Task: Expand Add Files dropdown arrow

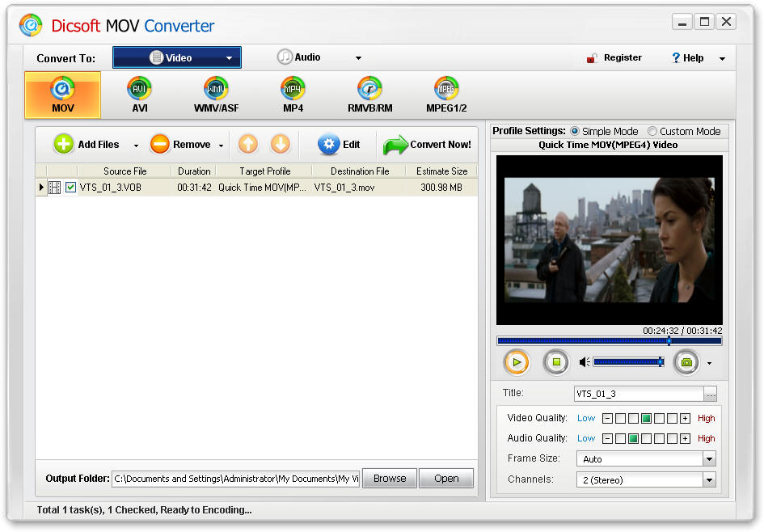Action: (136, 146)
